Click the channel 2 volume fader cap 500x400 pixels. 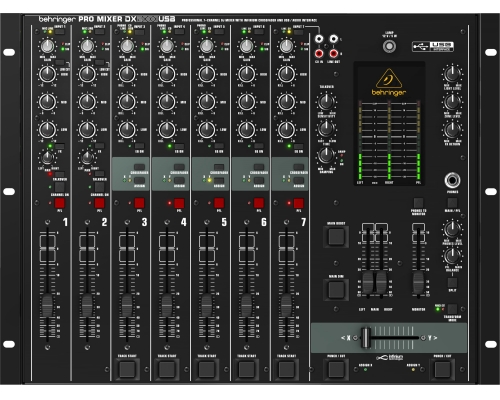[x=87, y=305]
